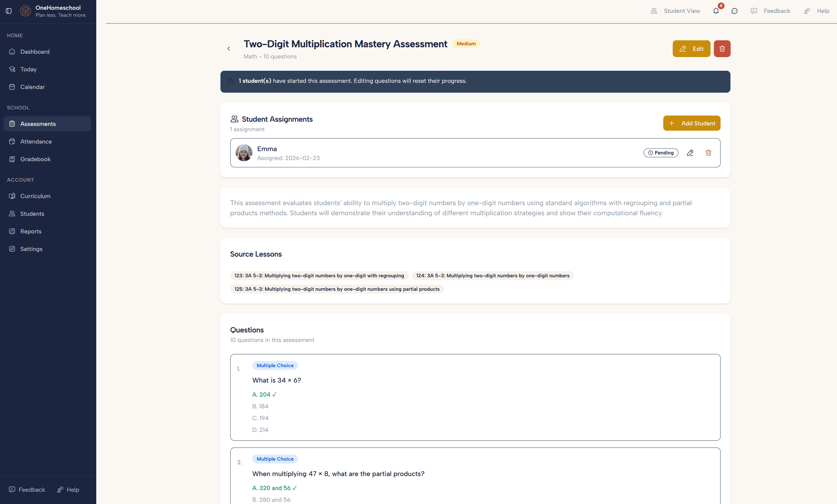
Task: Collapse the sidebar with the panel toggle
Action: click(x=9, y=11)
